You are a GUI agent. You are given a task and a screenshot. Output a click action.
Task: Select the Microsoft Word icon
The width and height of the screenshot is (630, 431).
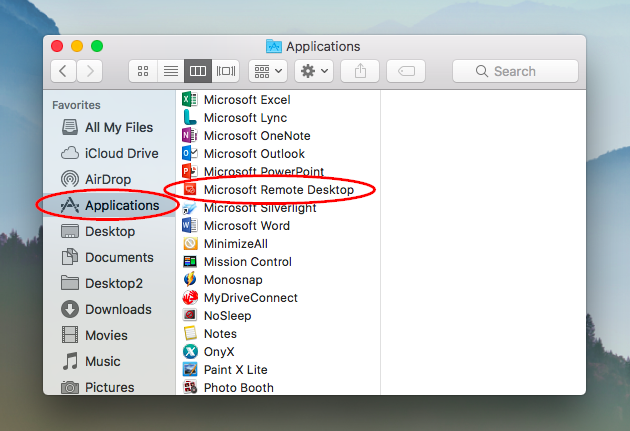click(190, 225)
